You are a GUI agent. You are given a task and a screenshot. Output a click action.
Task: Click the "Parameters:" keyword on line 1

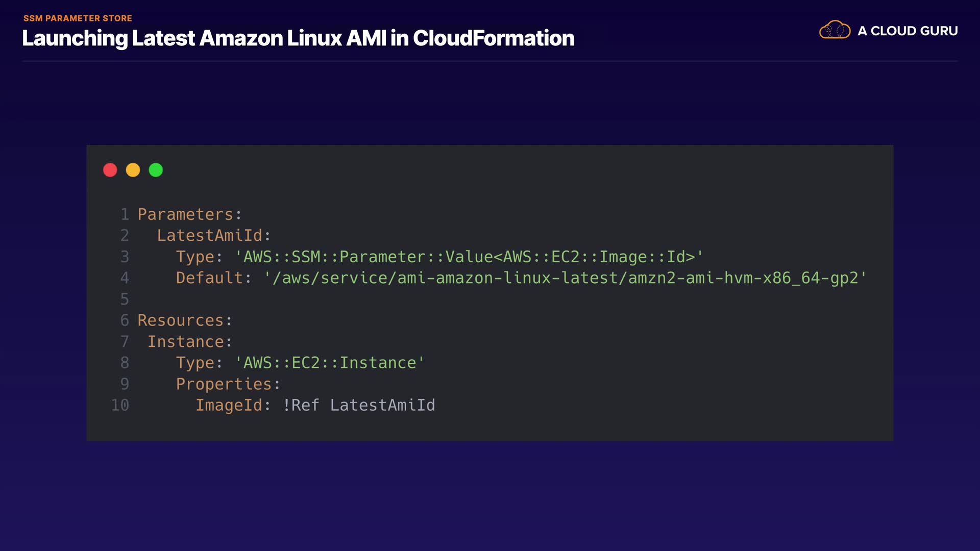(x=189, y=214)
